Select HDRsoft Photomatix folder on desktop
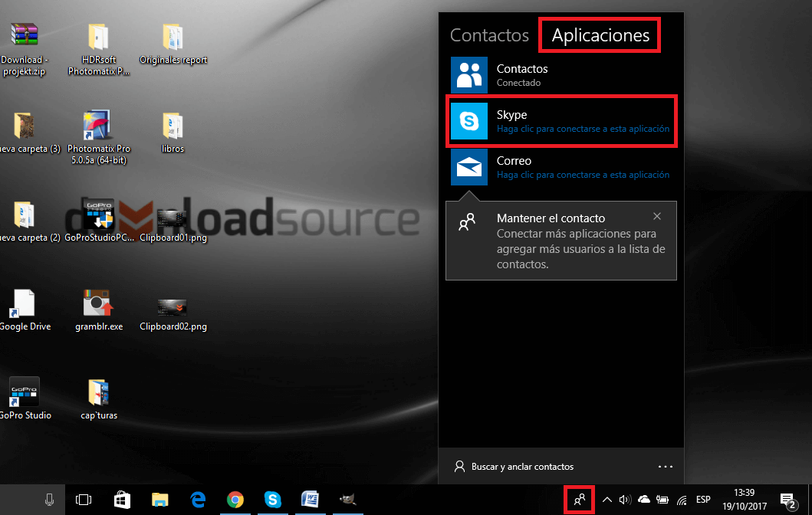 (x=98, y=49)
